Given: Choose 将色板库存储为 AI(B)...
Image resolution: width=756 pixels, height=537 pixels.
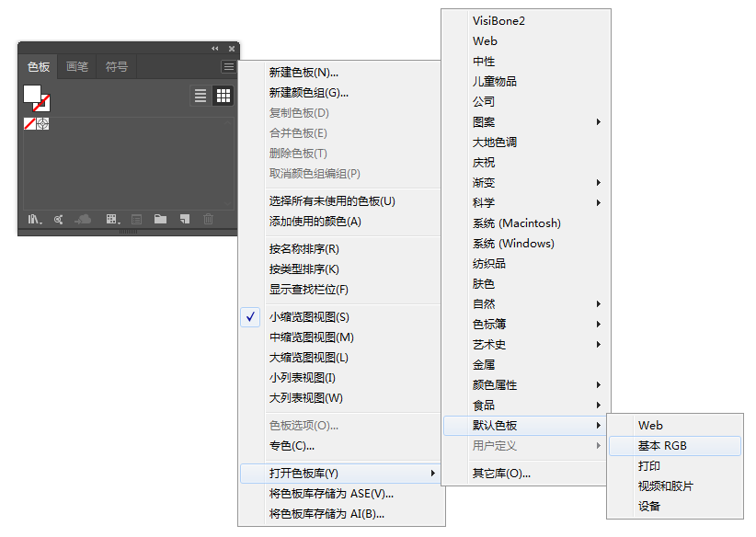Looking at the screenshot, I should 340,513.
